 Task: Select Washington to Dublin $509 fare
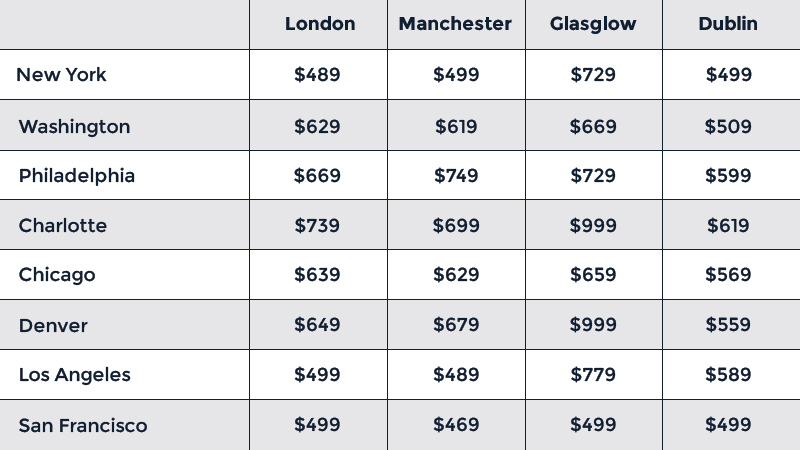pyautogui.click(x=728, y=126)
